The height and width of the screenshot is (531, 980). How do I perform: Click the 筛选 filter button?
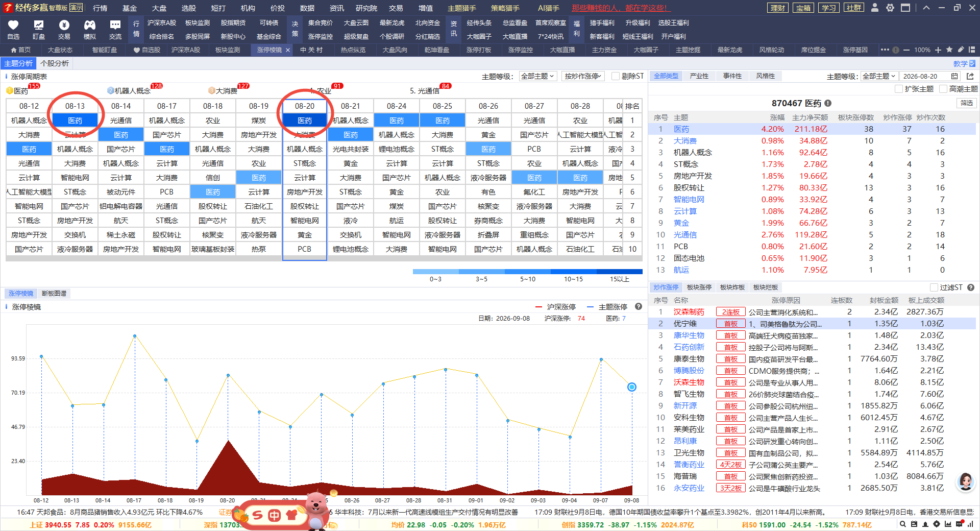coord(967,103)
